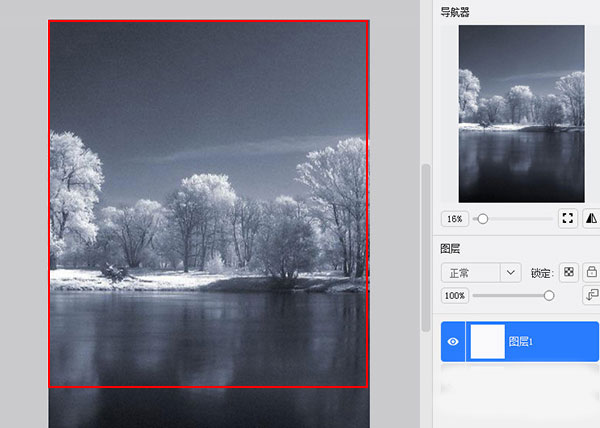Click the icon right of opacity slider
This screenshot has width=600, height=428.
pos(591,295)
